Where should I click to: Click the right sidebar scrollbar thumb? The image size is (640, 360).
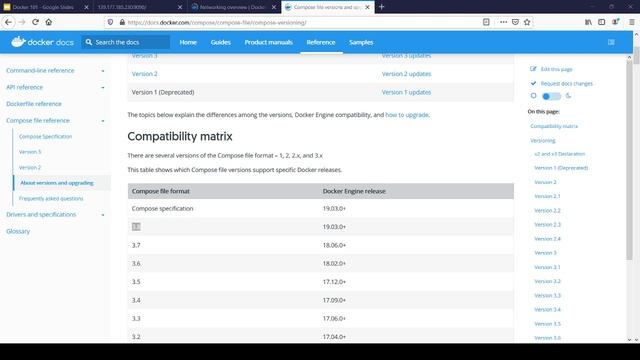(x=629, y=160)
